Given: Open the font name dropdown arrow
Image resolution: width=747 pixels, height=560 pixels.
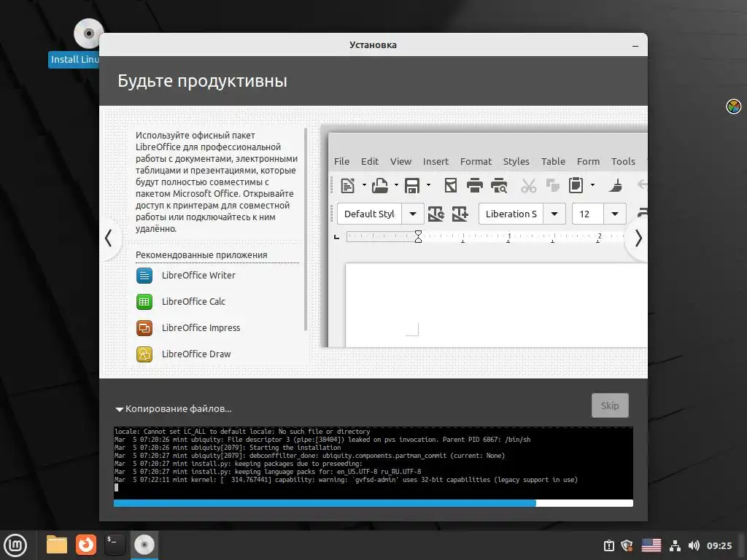Looking at the screenshot, I should pos(554,214).
